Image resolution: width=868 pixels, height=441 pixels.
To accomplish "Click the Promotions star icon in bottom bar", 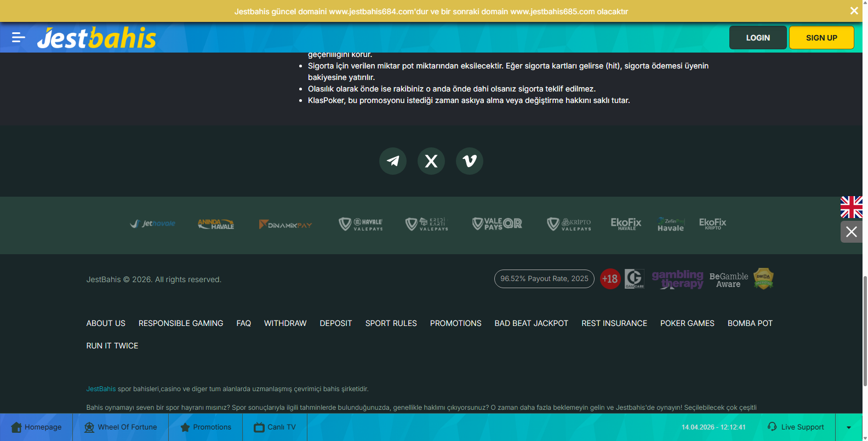I will tap(185, 427).
